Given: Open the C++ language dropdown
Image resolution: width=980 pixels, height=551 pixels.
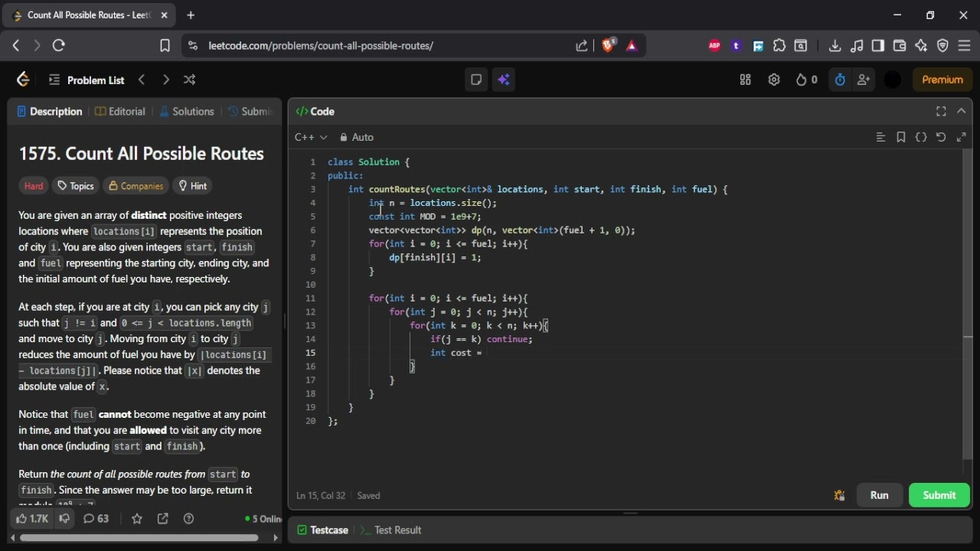Looking at the screenshot, I should (x=311, y=137).
